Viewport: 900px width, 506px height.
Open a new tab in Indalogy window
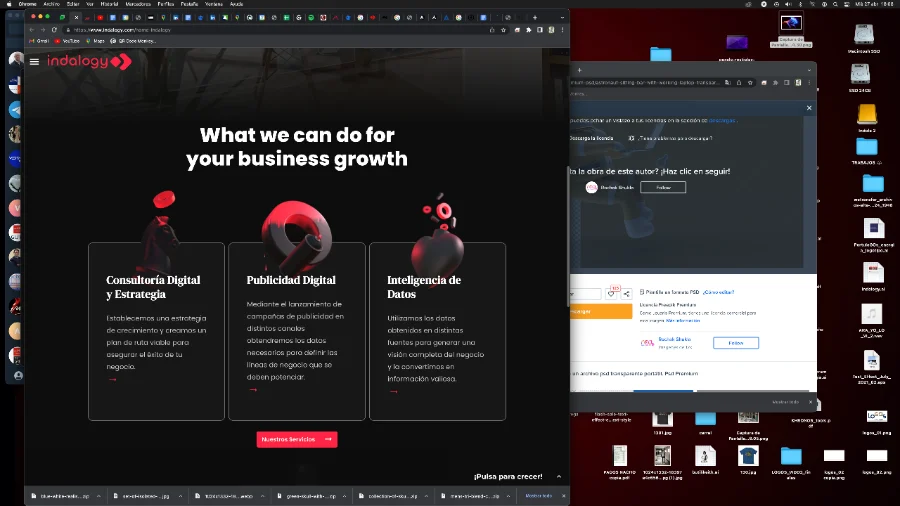point(535,17)
